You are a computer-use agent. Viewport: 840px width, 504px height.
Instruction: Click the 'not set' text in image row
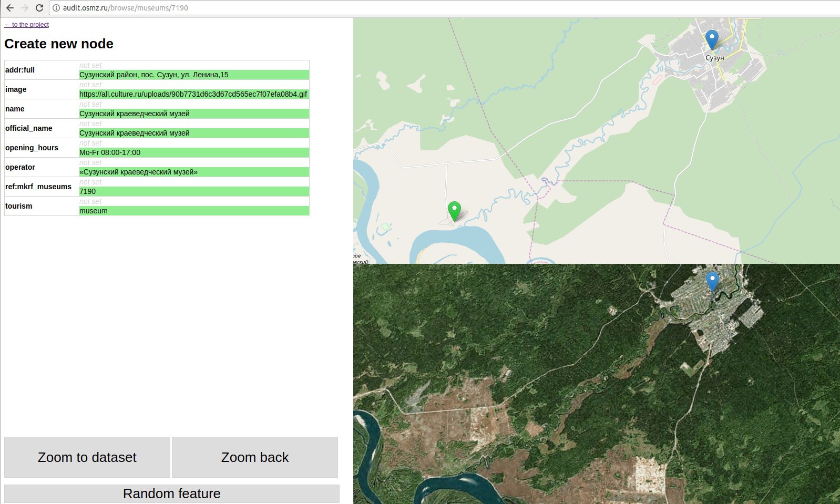(x=90, y=85)
